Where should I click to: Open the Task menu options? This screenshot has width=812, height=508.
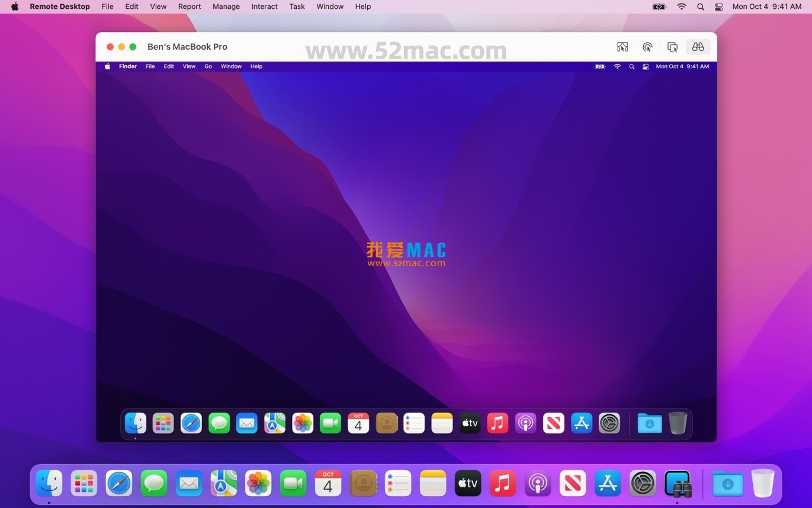(x=296, y=7)
